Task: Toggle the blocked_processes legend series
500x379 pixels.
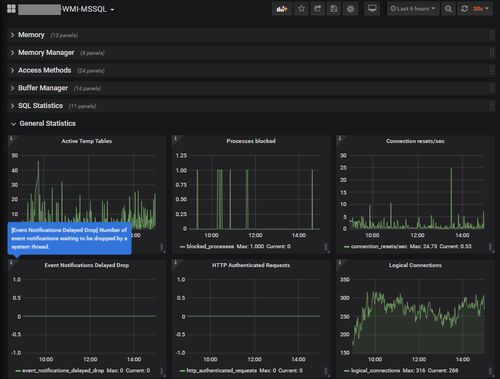Action: coord(210,246)
